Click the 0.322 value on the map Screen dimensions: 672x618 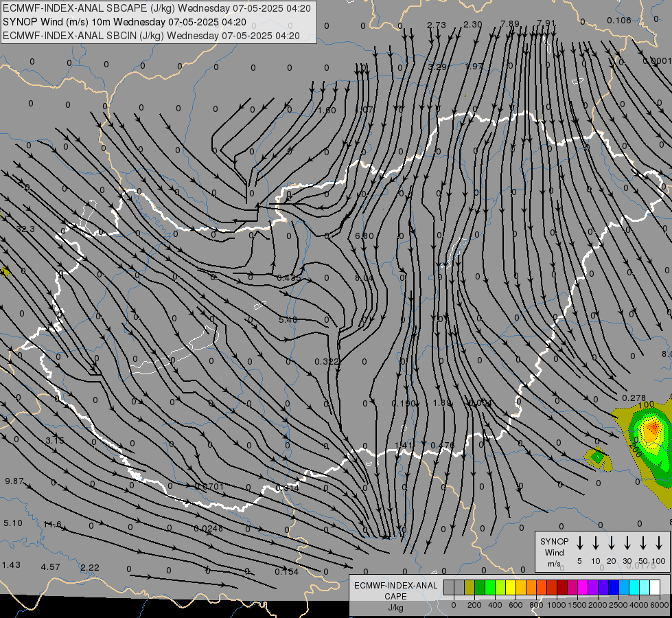327,362
